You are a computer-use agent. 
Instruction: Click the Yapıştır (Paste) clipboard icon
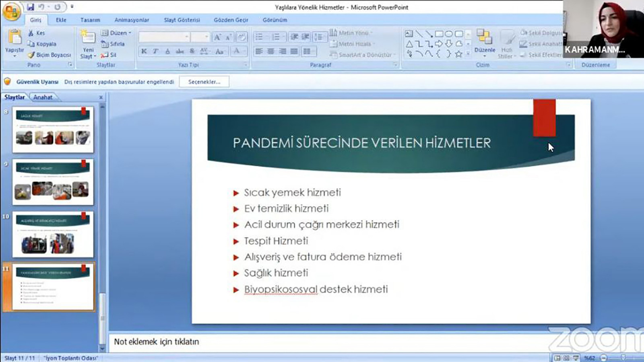click(x=14, y=37)
